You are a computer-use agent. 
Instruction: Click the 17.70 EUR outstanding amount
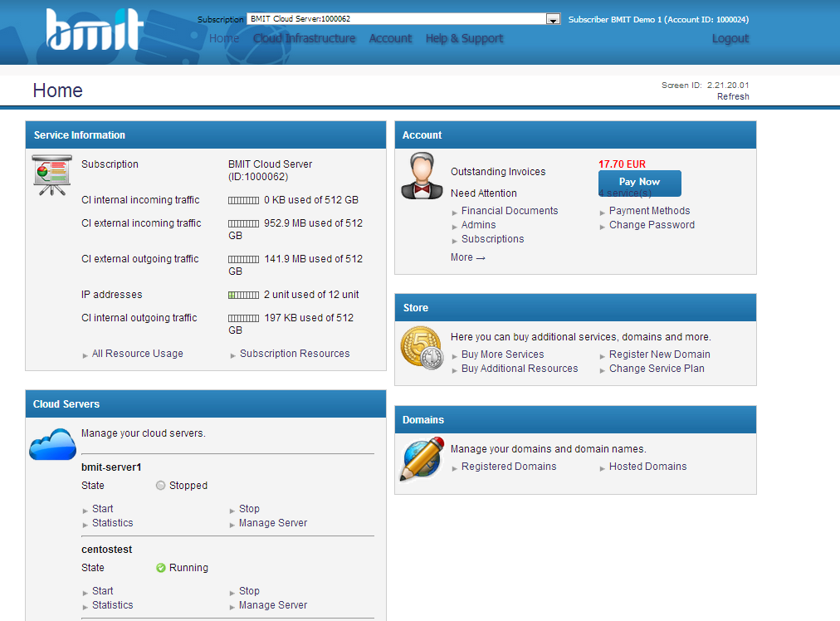[x=622, y=164]
